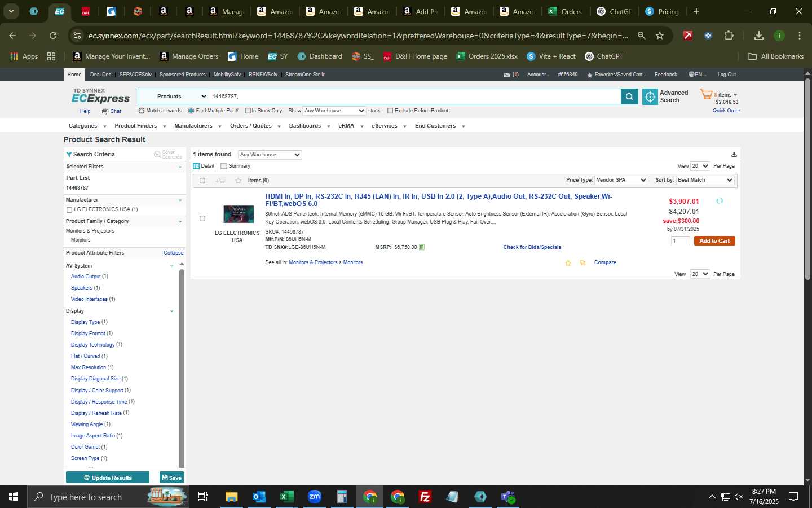Click the magnifier search button
The image size is (812, 508).
629,97
